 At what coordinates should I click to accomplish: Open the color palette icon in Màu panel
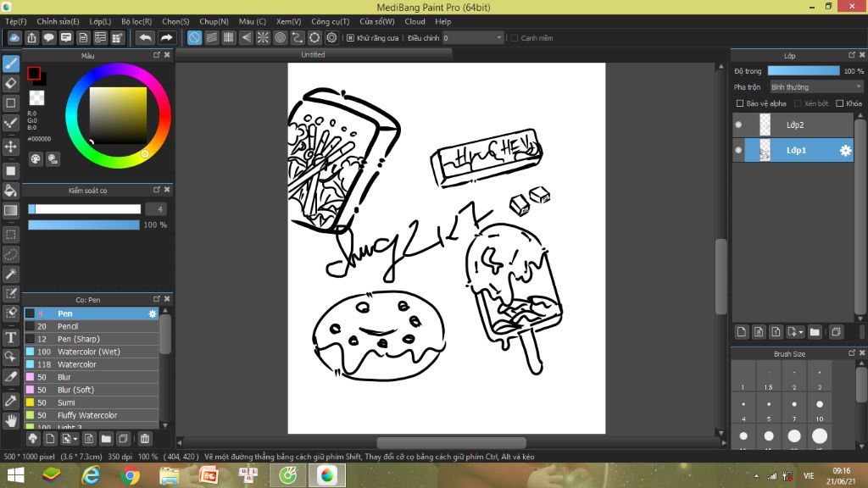[x=36, y=159]
